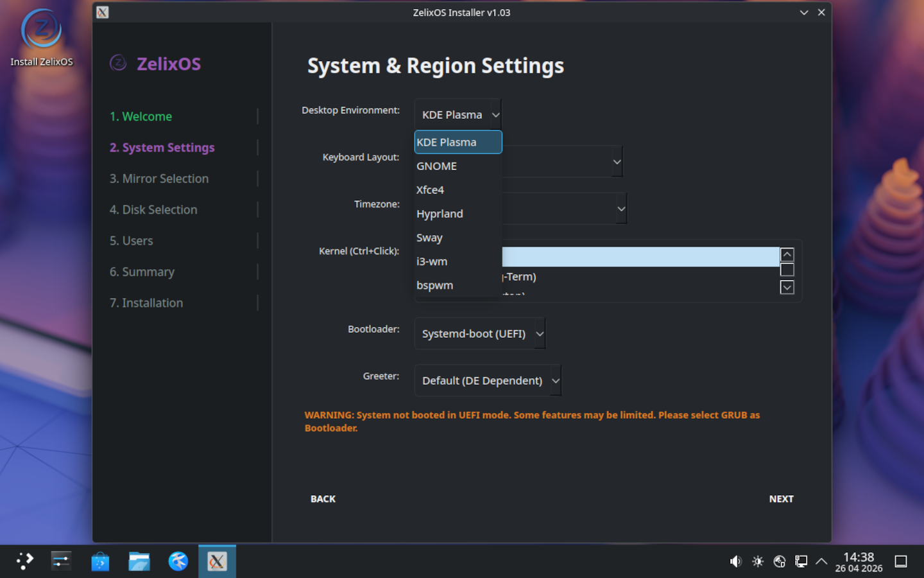The height and width of the screenshot is (578, 924).
Task: Launch the Discover software store icon
Action: 100,561
